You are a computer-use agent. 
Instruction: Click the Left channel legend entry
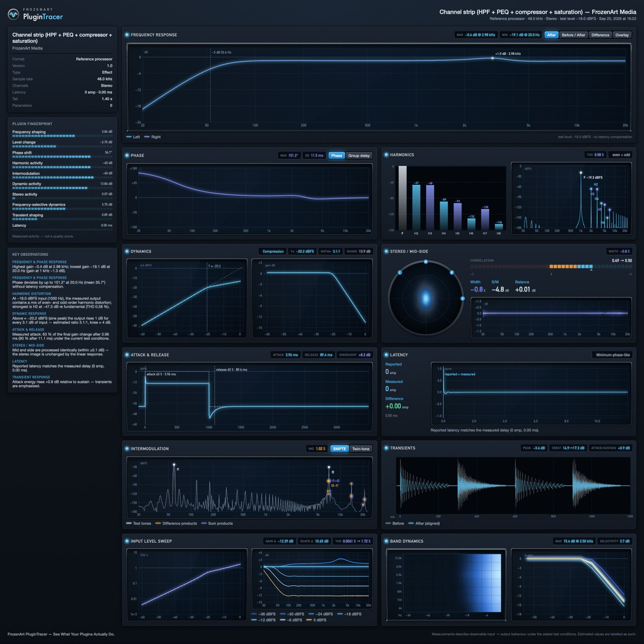point(133,137)
